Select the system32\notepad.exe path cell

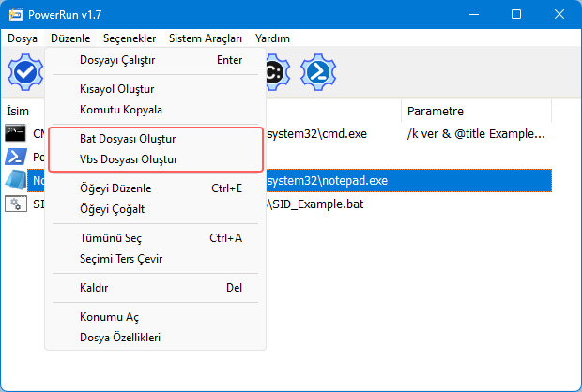pyautogui.click(x=328, y=181)
